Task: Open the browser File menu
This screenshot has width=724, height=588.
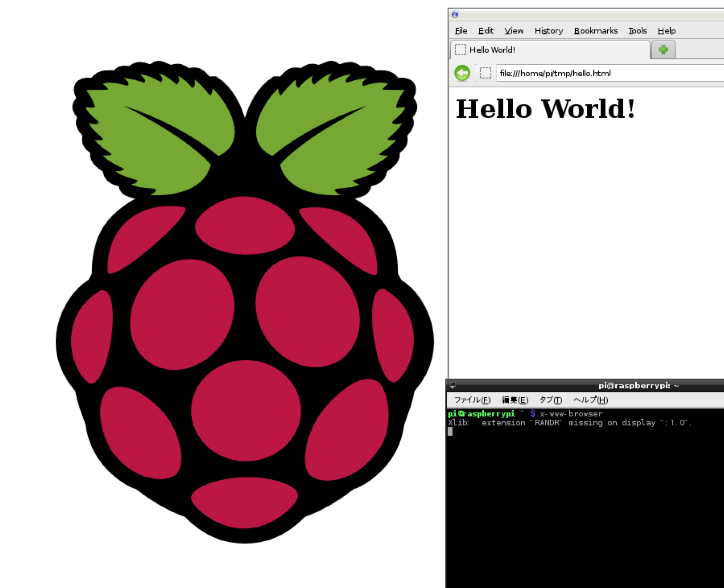Action: 461,31
